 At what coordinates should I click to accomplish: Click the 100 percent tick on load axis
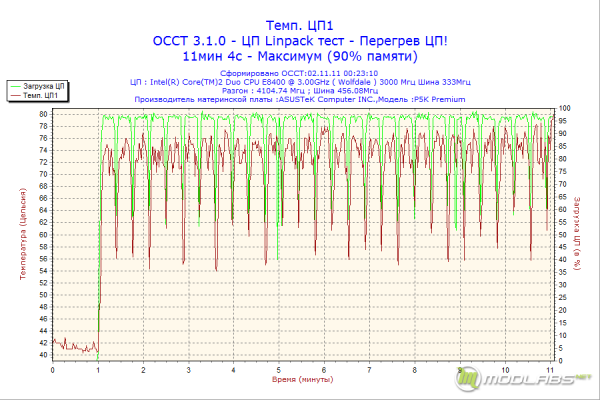pos(564,108)
